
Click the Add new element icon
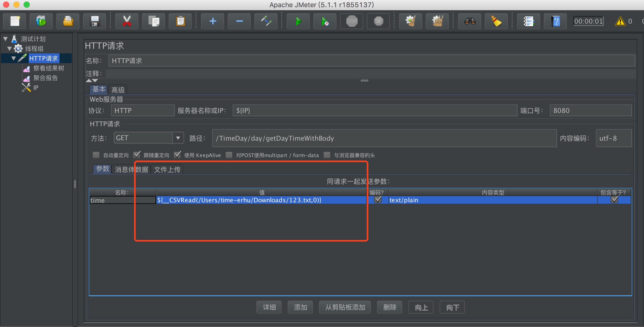click(x=212, y=21)
